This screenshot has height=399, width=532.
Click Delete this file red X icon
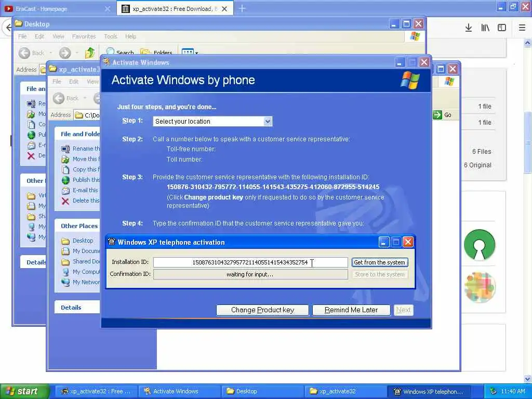(65, 201)
